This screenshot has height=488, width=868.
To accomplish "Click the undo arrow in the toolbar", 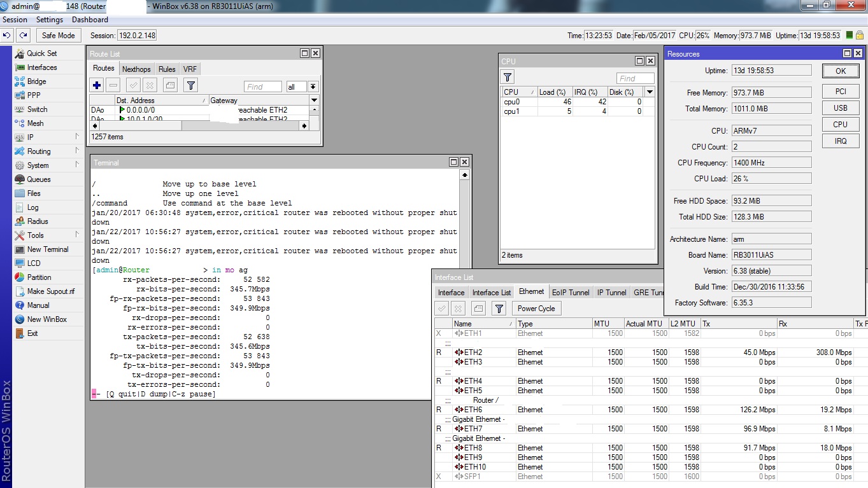I will click(x=8, y=36).
